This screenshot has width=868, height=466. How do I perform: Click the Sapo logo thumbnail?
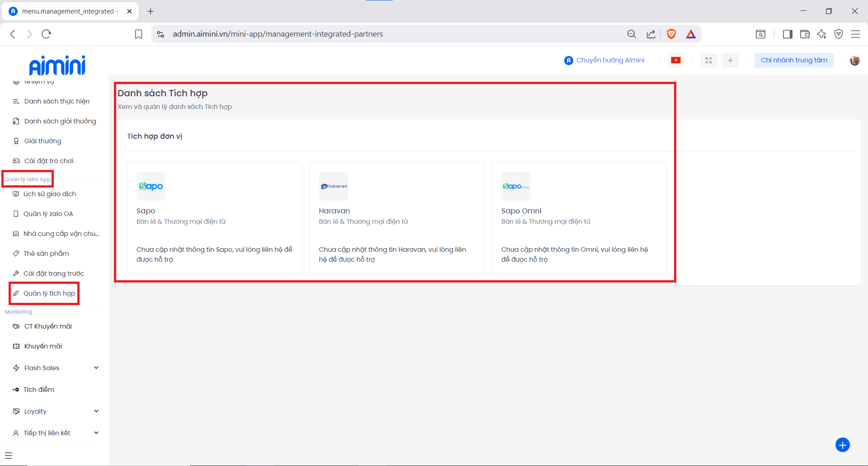151,186
